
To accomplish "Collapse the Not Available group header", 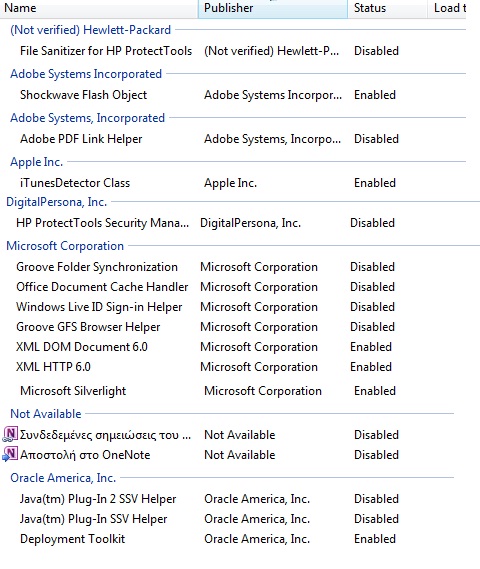I will tap(46, 413).
